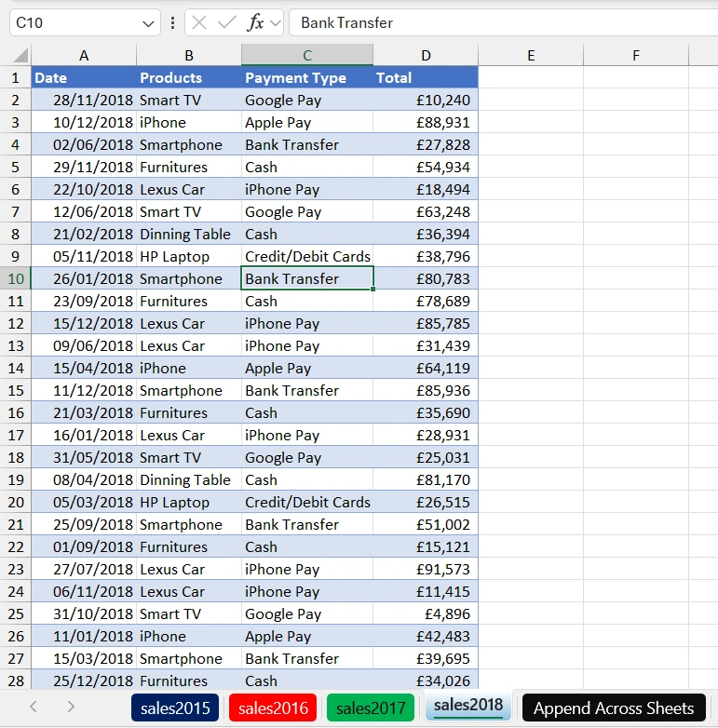Click the Total header cell
This screenshot has height=728, width=718.
426,77
